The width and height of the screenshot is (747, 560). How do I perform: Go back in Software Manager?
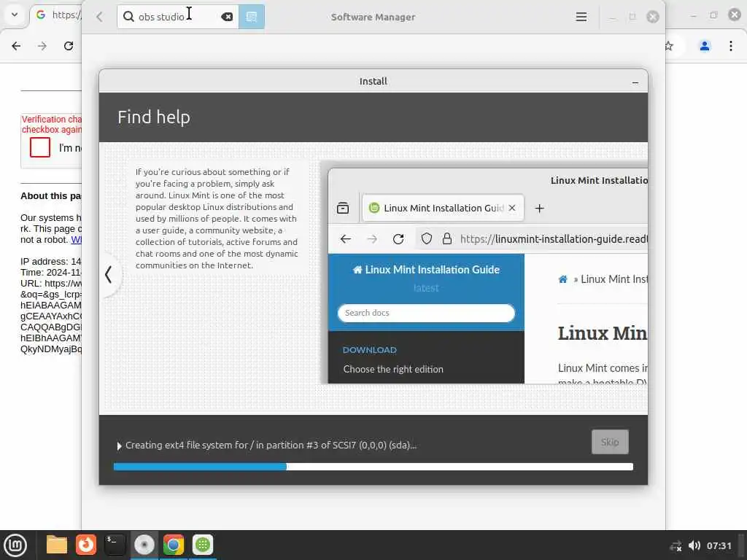click(x=99, y=17)
